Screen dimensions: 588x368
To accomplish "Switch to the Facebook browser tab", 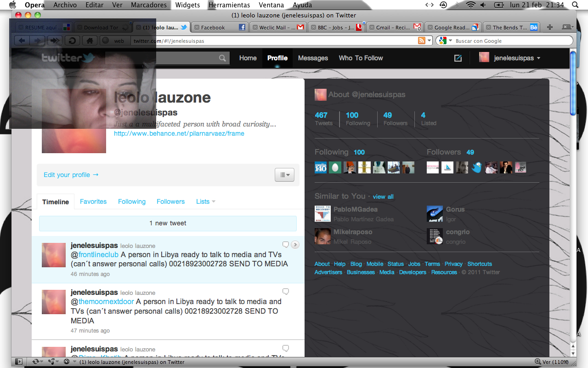I will [217, 28].
